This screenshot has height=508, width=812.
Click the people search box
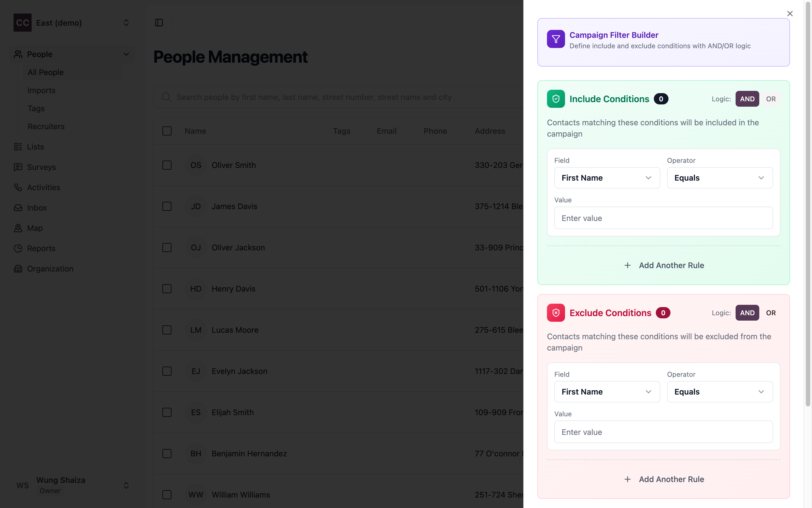tap(338, 97)
